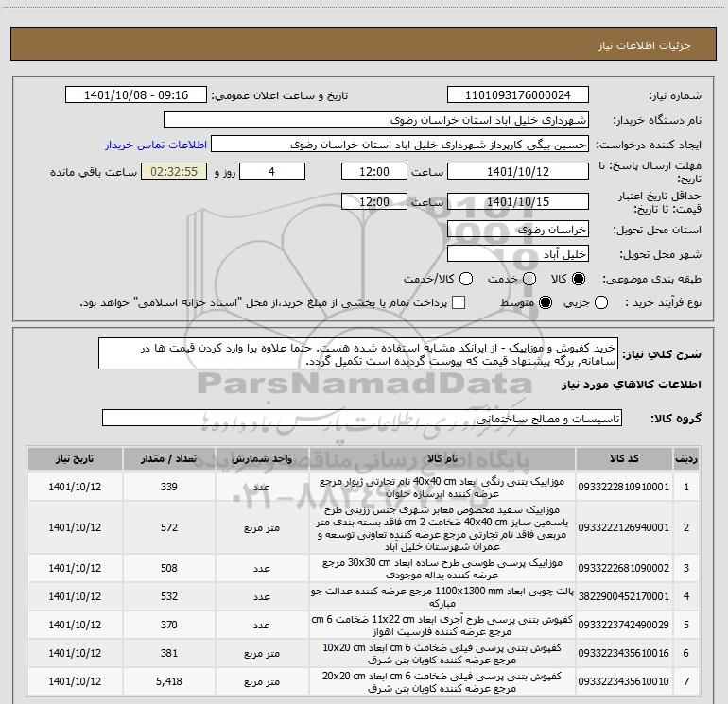Click product code 0933222810910001

click(x=624, y=487)
